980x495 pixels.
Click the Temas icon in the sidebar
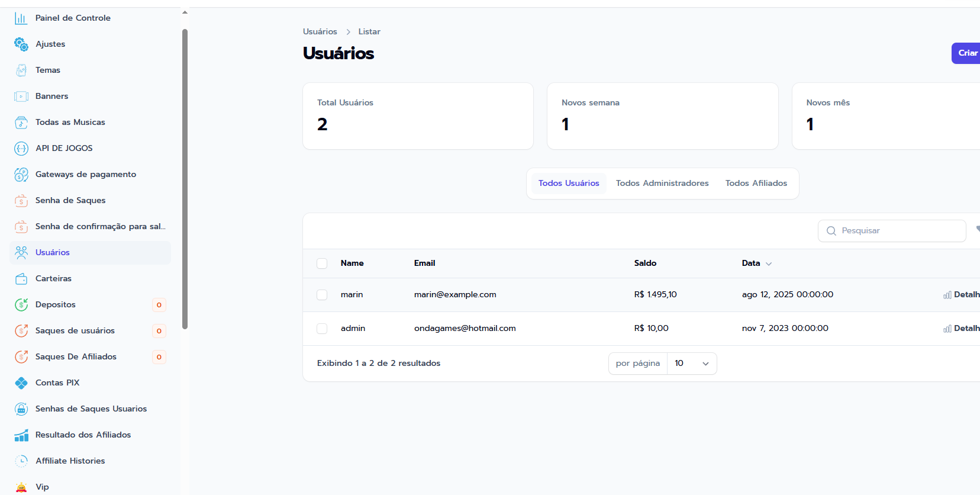21,70
